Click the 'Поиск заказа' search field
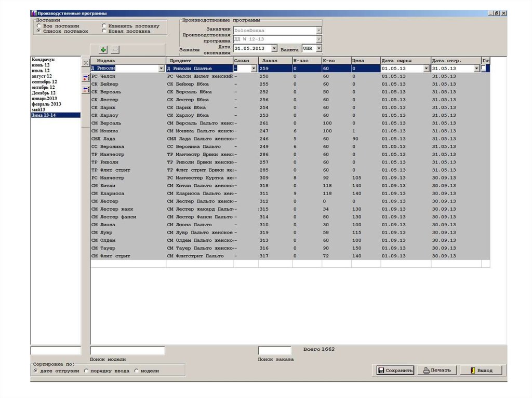This screenshot has height=398, width=532. coord(274,351)
